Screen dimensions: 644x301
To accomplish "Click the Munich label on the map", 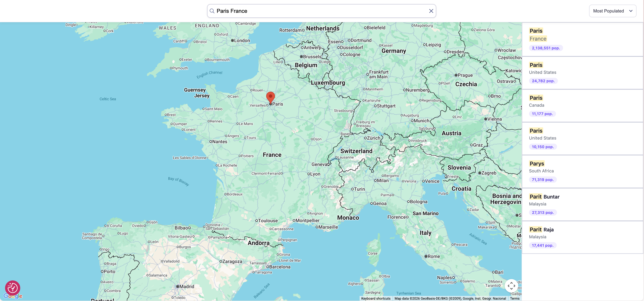I will pos(421,121).
